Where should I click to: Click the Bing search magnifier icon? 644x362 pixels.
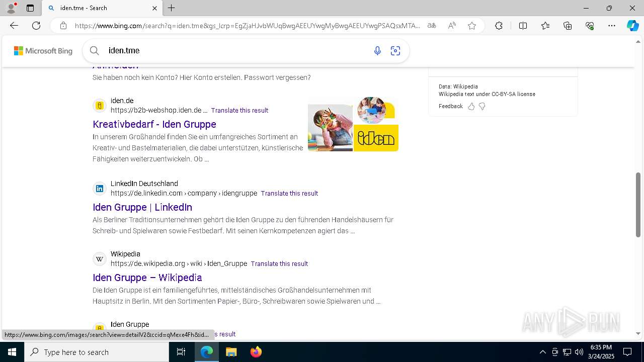(x=95, y=50)
